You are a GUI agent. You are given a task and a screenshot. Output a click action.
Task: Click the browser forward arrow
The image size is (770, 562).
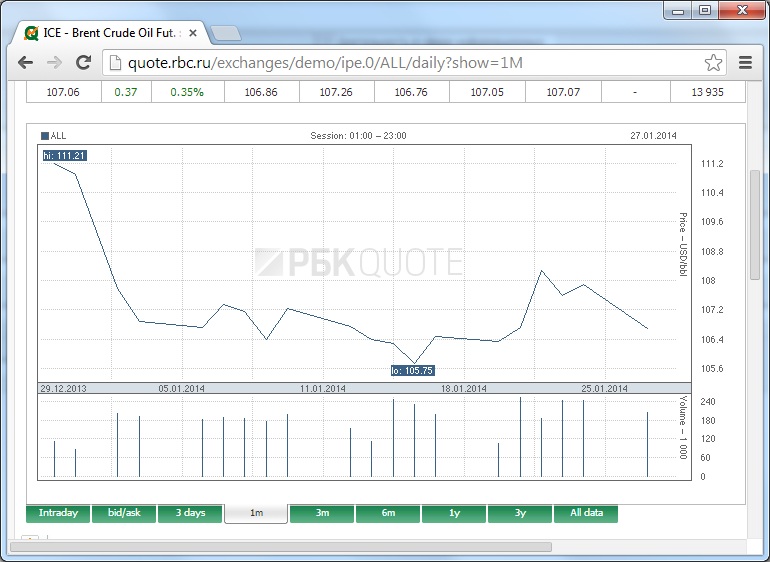54,62
